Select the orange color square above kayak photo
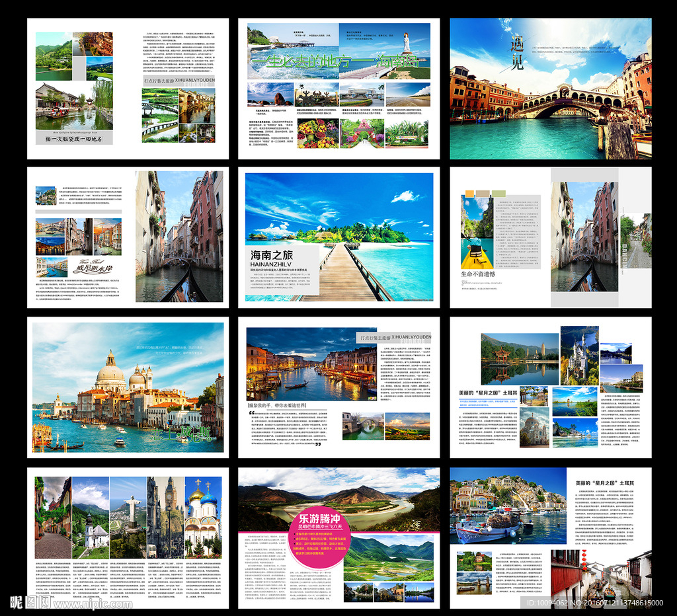The width and height of the screenshot is (677, 616). (x=469, y=194)
